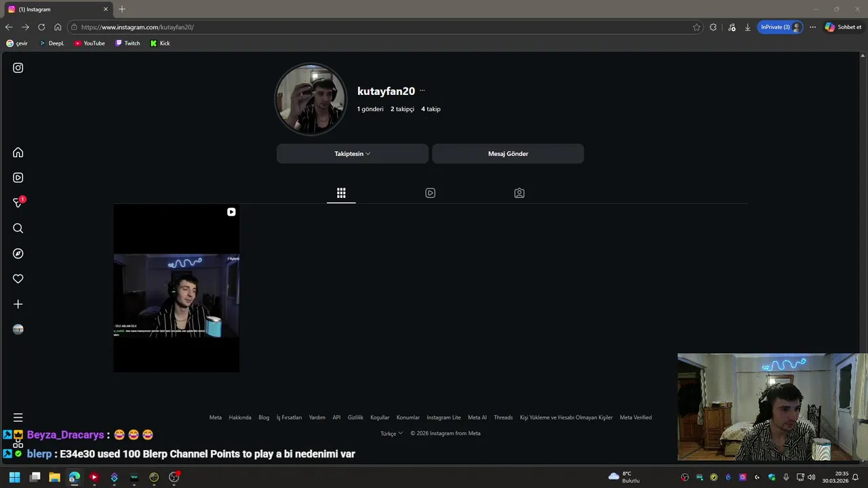
Task: Click the browser home icon
Action: coord(58,27)
